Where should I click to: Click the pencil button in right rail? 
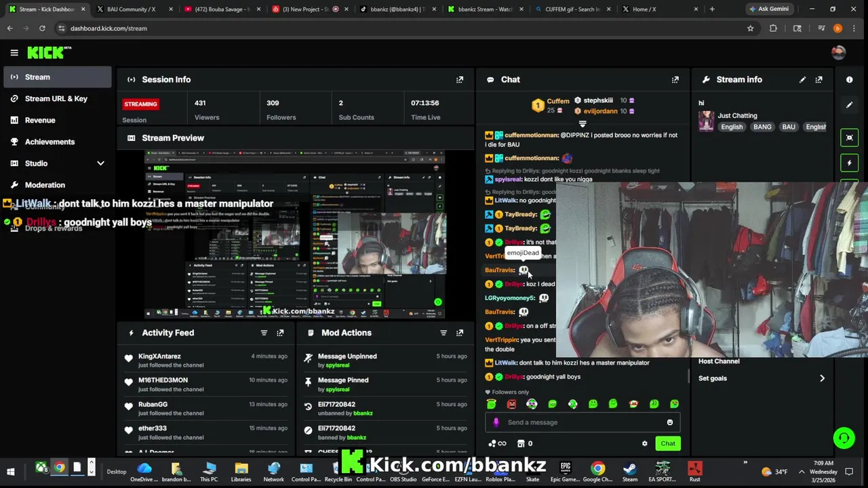coord(849,105)
